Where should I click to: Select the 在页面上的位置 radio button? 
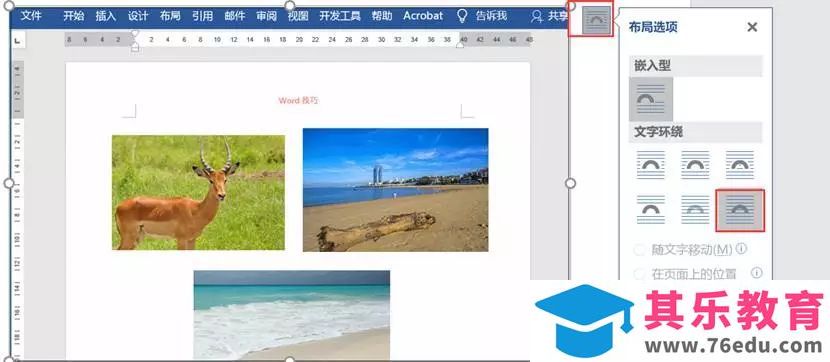[x=640, y=274]
